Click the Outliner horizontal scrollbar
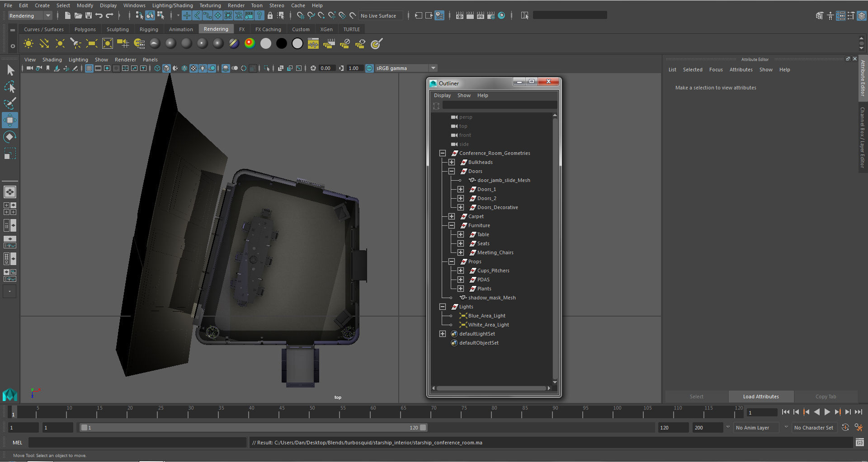Viewport: 868px width, 462px height. (x=491, y=388)
